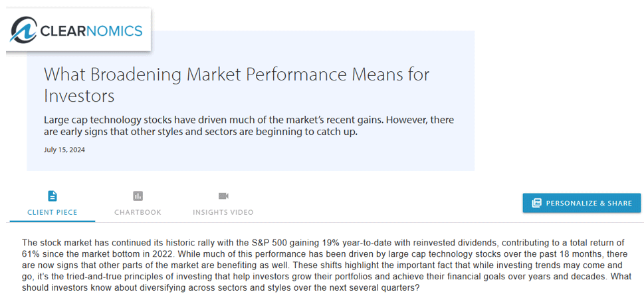Click the Insights Video camera icon
This screenshot has height=296, width=644.
pos(223,196)
